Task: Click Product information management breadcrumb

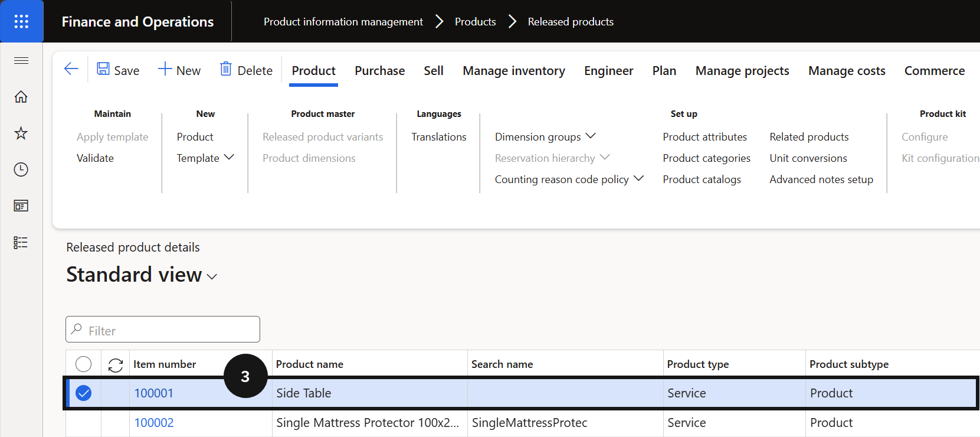Action: coord(343,22)
